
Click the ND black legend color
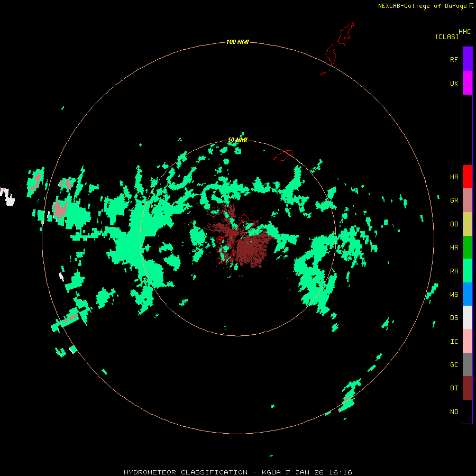(467, 411)
